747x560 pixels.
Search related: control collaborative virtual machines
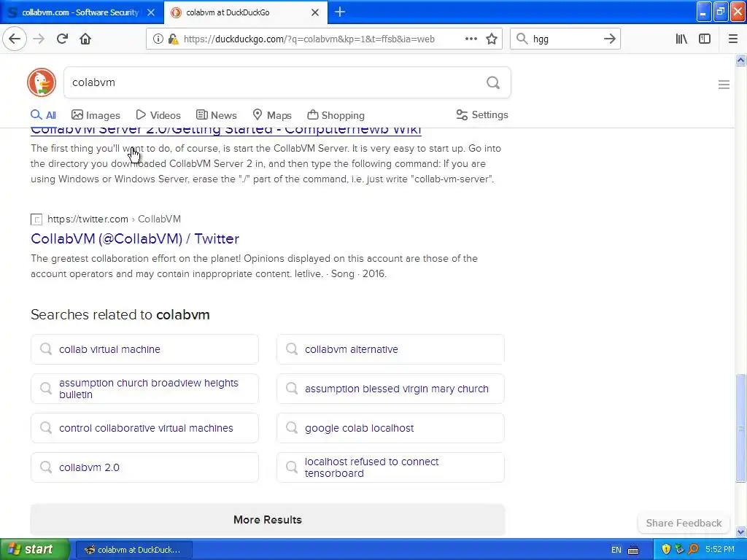(x=145, y=428)
